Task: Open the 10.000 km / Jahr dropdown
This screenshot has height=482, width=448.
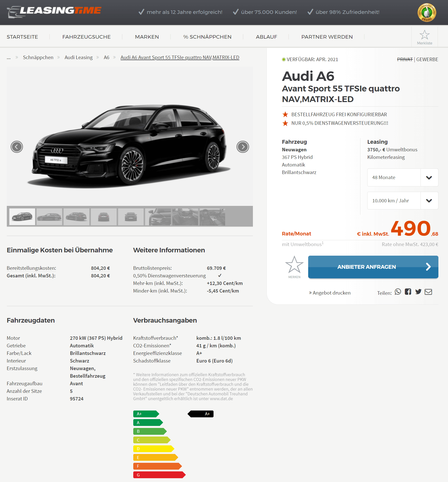Action: (403, 201)
